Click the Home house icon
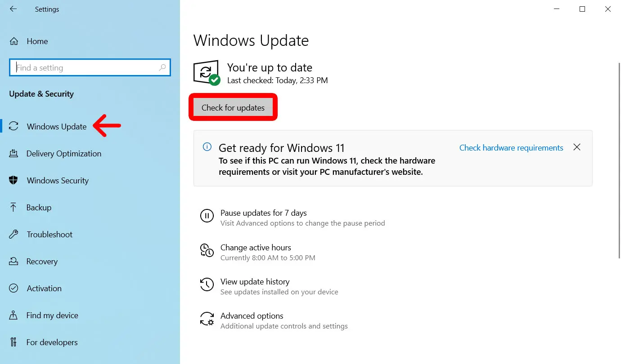Image resolution: width=621 pixels, height=364 pixels. [x=14, y=41]
